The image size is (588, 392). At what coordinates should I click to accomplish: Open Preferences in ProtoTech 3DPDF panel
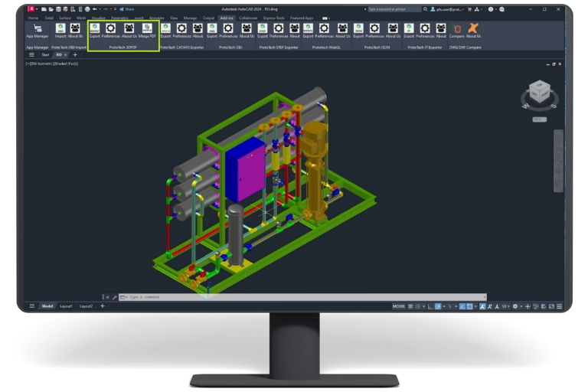pyautogui.click(x=110, y=31)
